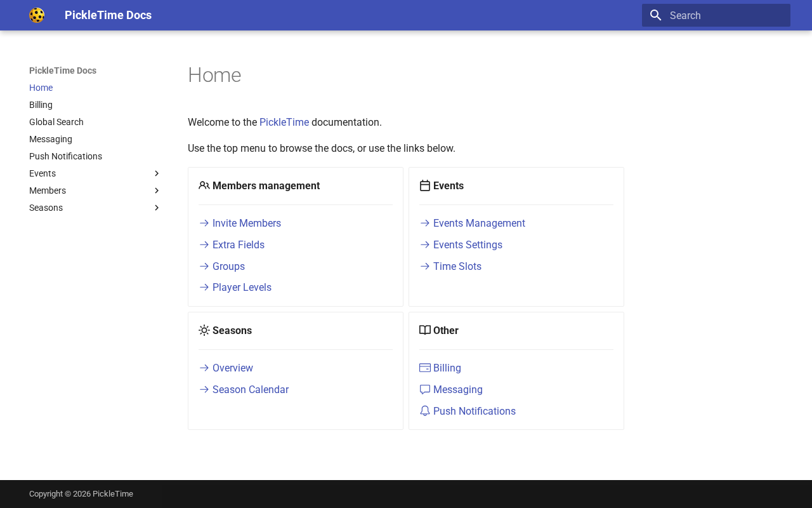Go to Events Management page
Image resolution: width=812 pixels, height=508 pixels.
pyautogui.click(x=479, y=224)
